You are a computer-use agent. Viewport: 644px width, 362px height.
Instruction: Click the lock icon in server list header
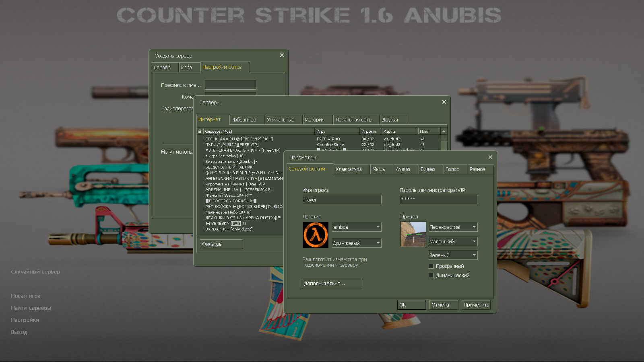[200, 131]
